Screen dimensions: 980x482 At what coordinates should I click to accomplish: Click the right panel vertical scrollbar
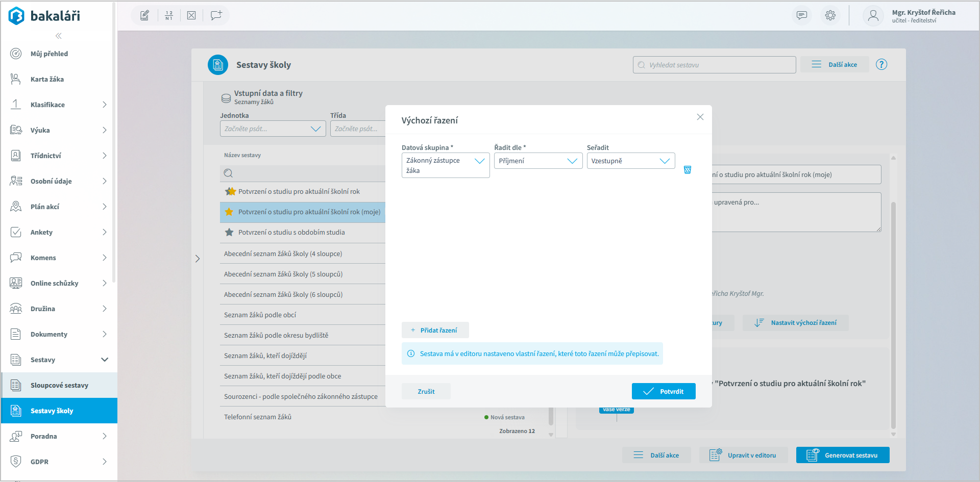pos(893,306)
